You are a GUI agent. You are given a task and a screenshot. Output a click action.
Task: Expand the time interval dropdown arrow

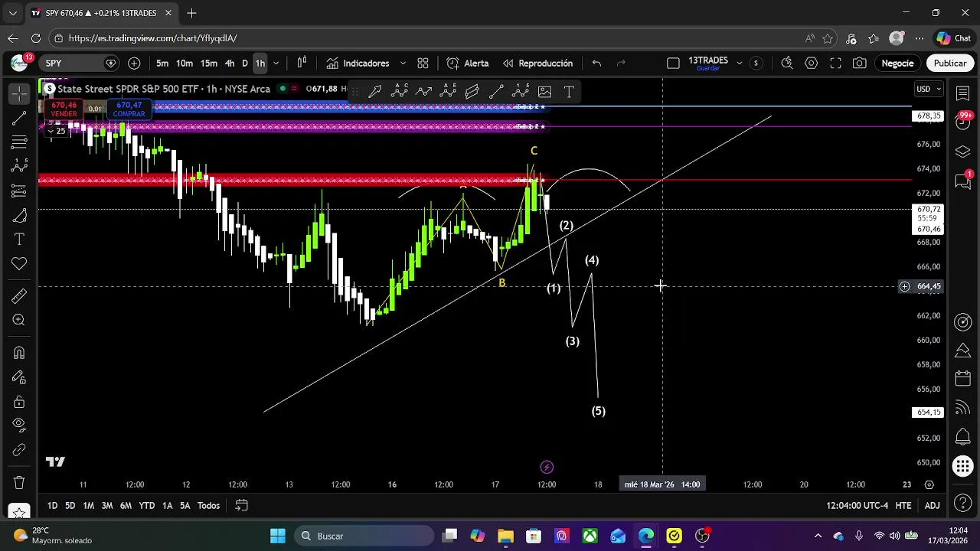(x=276, y=64)
